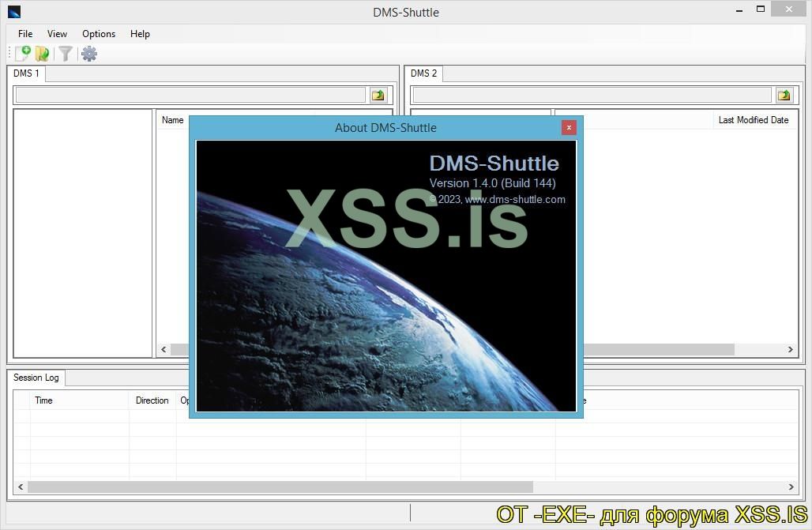Click the Session Log horizontal scrollbar thumb
The width and height of the screenshot is (812, 530).
click(280, 487)
